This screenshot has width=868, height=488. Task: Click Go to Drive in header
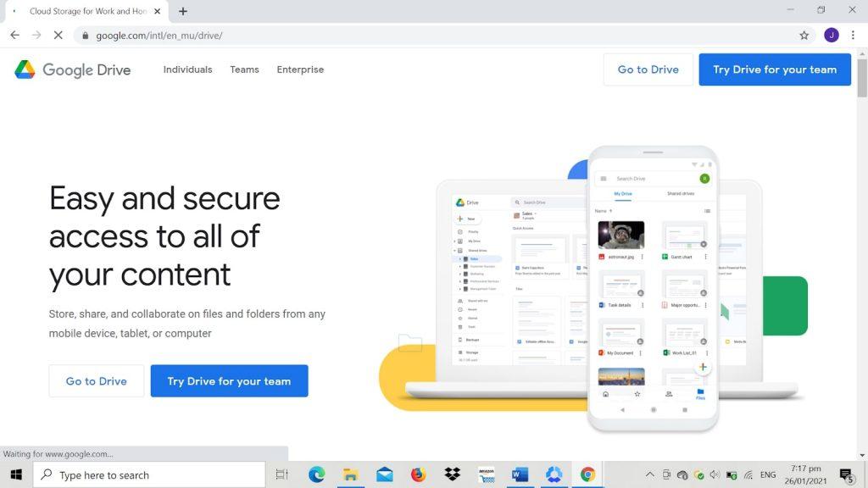point(648,69)
